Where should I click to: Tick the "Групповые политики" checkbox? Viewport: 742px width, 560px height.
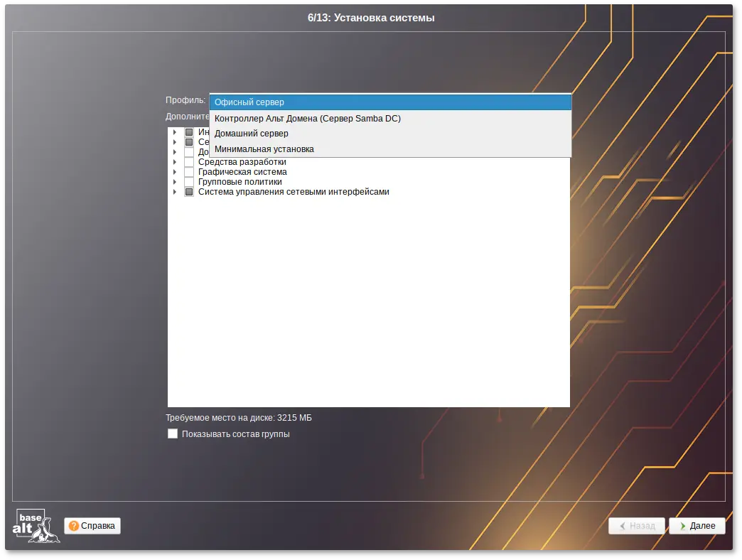189,182
